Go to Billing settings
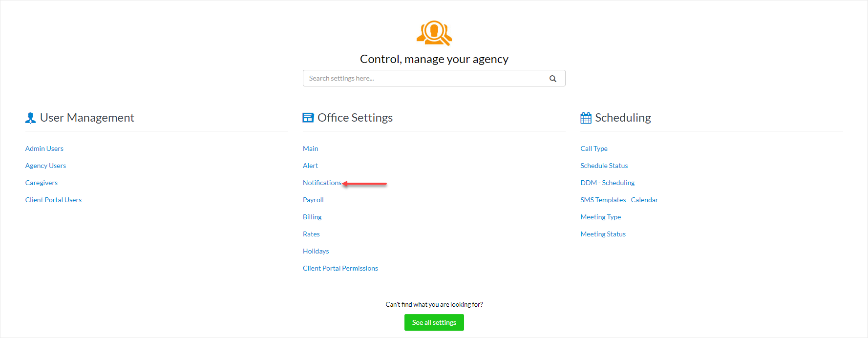Screen dimensions: 868x338 coord(312,217)
